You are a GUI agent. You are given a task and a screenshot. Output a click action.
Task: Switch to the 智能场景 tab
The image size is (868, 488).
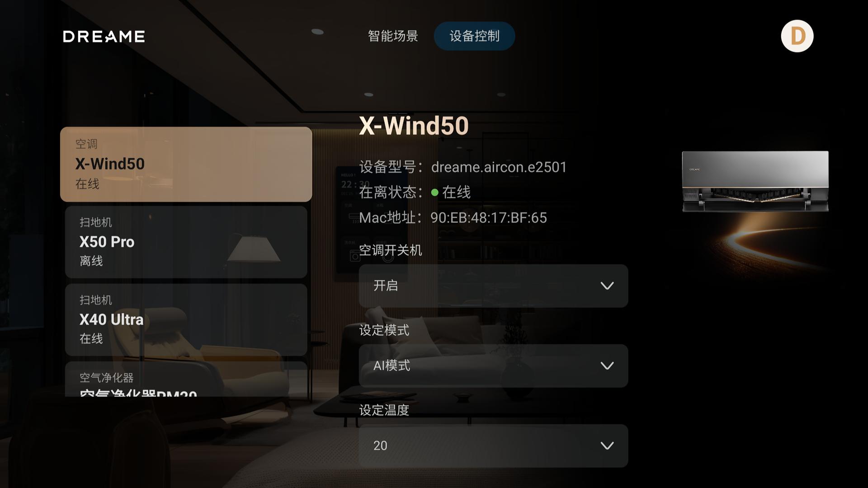click(x=393, y=36)
